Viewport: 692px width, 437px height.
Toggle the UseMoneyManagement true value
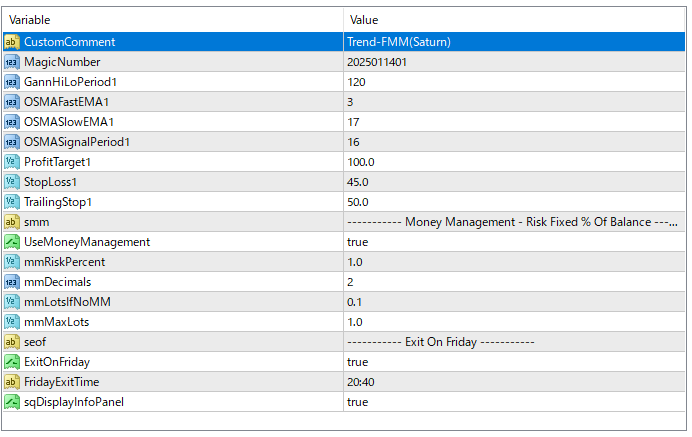click(357, 242)
